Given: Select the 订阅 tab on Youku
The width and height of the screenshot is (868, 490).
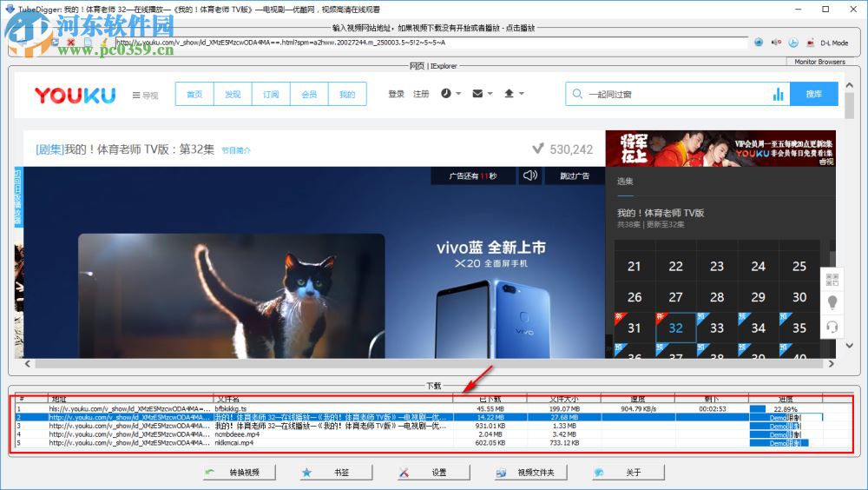Looking at the screenshot, I should [x=271, y=94].
